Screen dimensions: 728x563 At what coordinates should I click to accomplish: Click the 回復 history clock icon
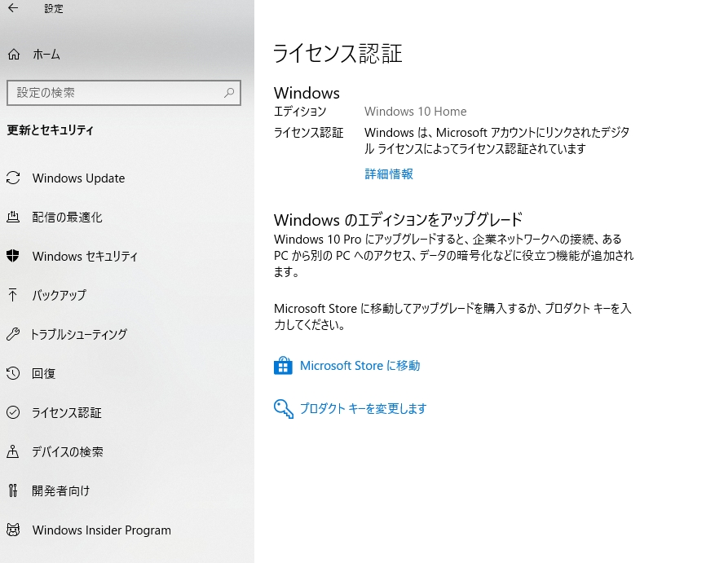[x=13, y=373]
